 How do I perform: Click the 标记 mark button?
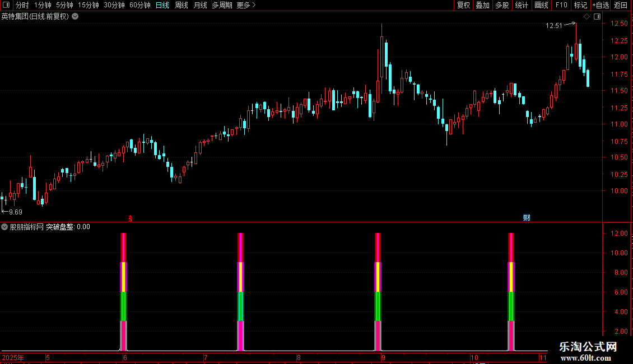[x=580, y=5]
